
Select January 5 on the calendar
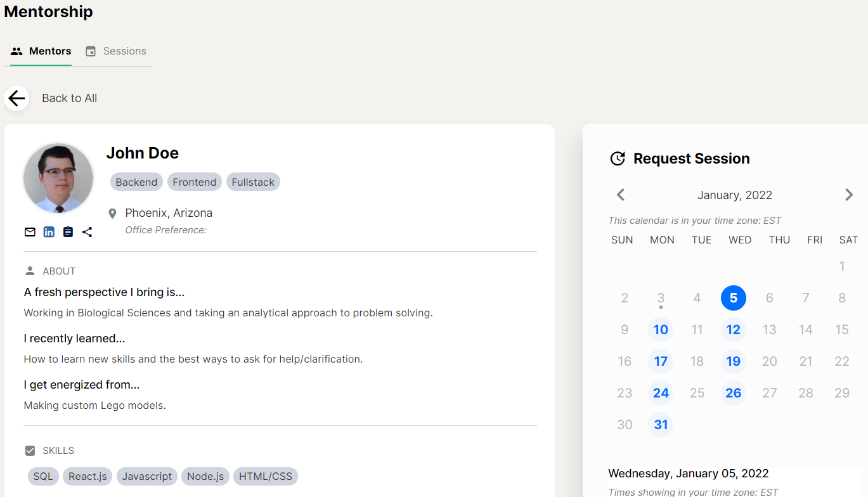734,298
